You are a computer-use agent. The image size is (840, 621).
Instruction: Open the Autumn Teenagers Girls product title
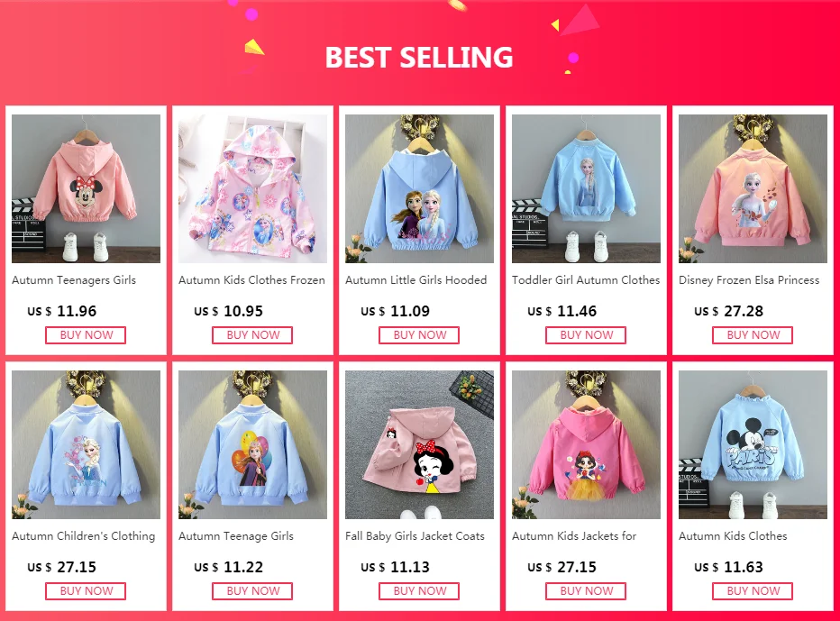tap(74, 280)
